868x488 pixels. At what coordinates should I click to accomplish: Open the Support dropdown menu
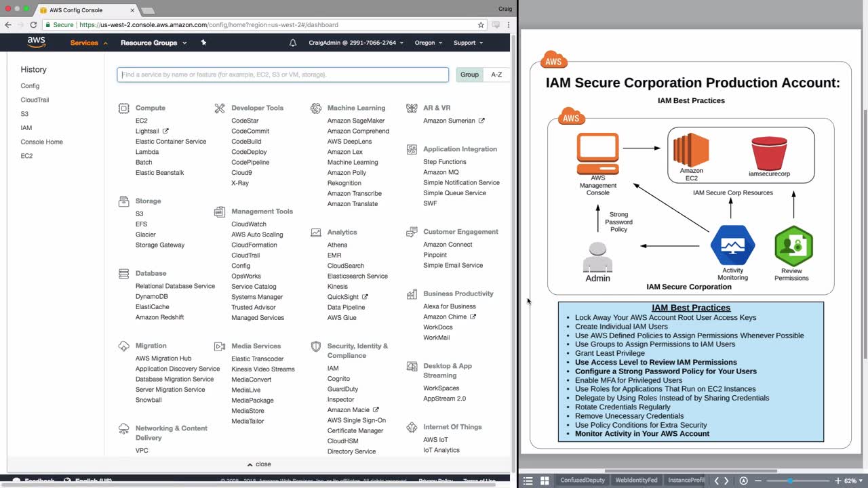click(468, 43)
